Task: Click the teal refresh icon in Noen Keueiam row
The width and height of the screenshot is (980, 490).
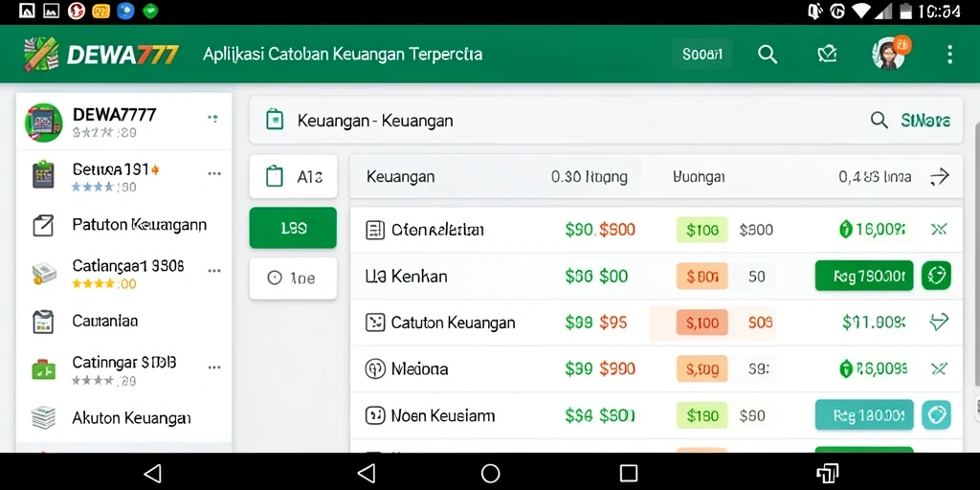Action: pyautogui.click(x=936, y=414)
